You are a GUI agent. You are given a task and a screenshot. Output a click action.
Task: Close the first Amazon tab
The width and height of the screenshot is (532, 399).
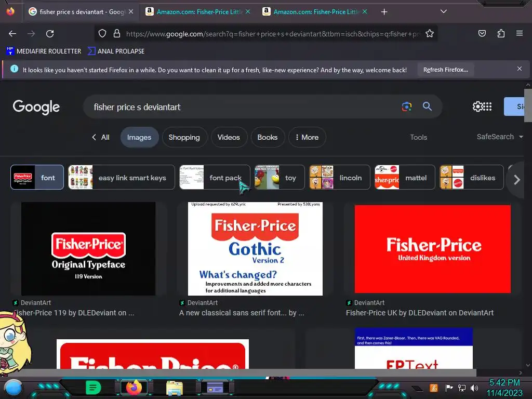click(x=248, y=11)
